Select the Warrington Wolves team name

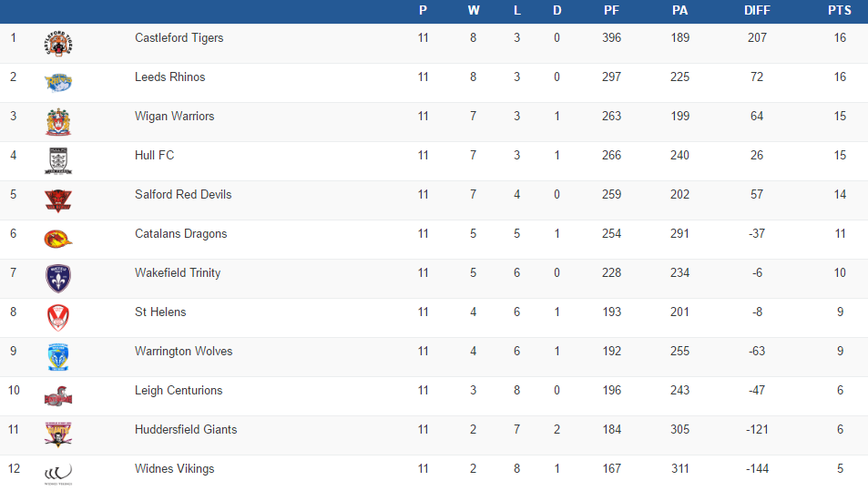(x=183, y=352)
